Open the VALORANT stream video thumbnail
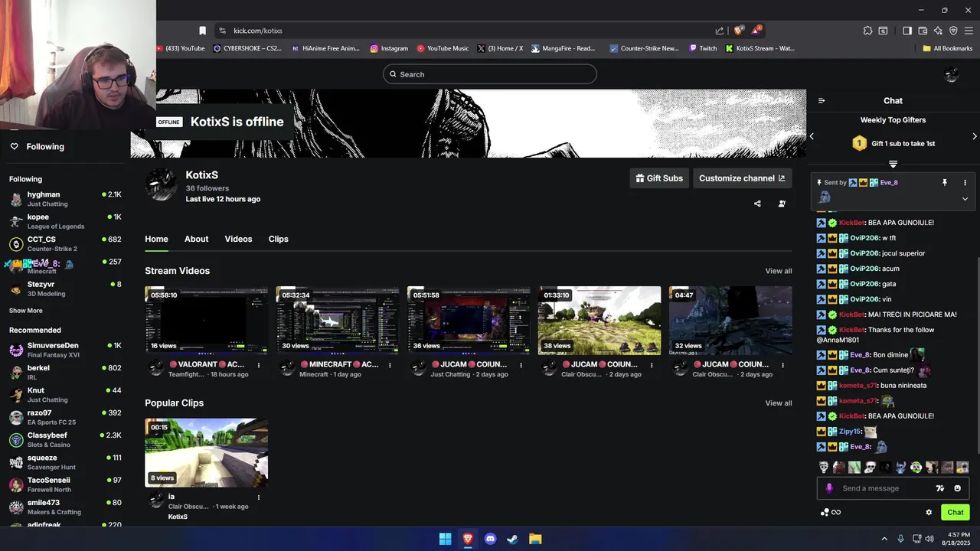980x551 pixels. (206, 321)
